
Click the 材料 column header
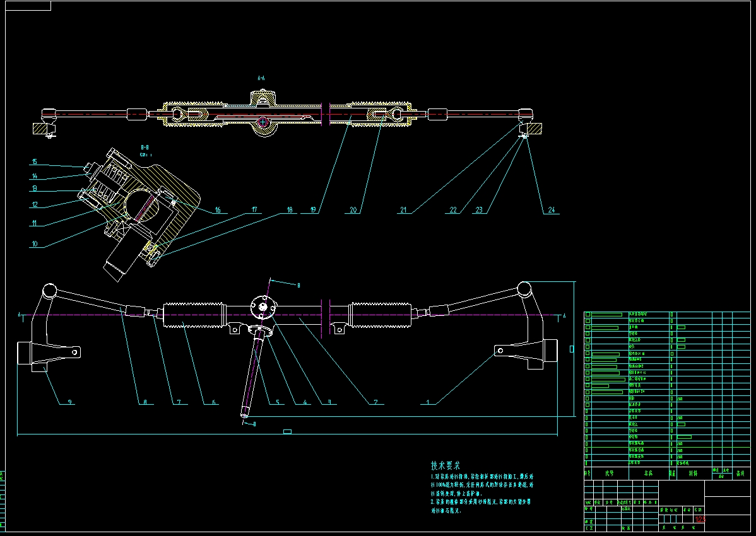click(693, 474)
